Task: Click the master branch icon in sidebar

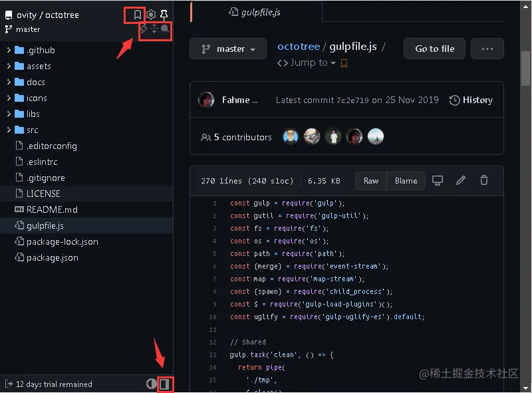Action: 9,29
